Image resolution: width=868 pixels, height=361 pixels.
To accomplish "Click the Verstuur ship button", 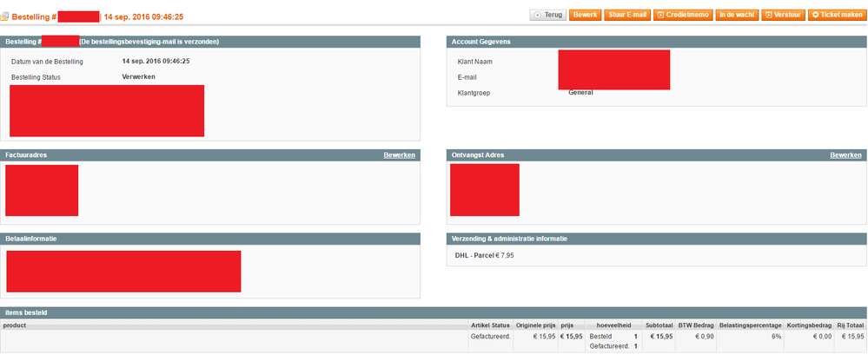I will 783,15.
